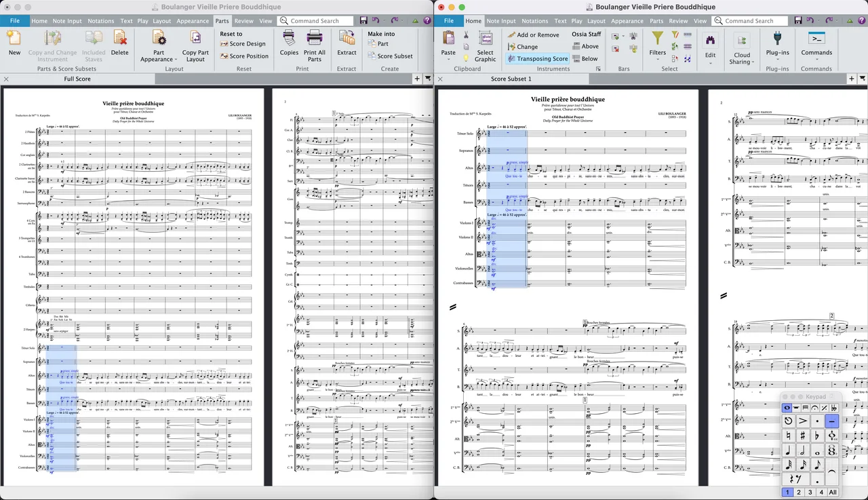Select quarter note on Keypad
Viewport: 868px width, 500px height.
pos(788,450)
